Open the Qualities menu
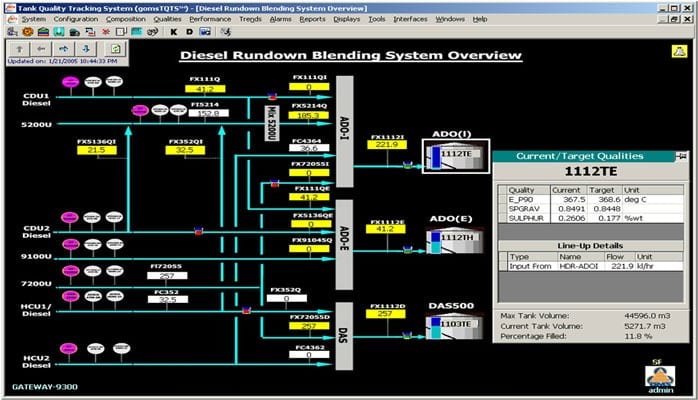 coord(167,19)
